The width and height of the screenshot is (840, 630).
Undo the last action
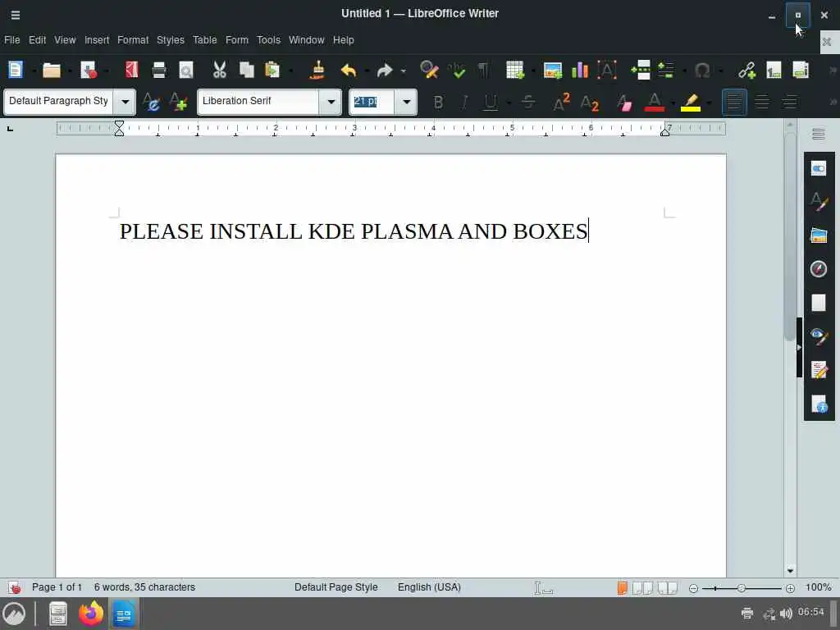(x=348, y=71)
